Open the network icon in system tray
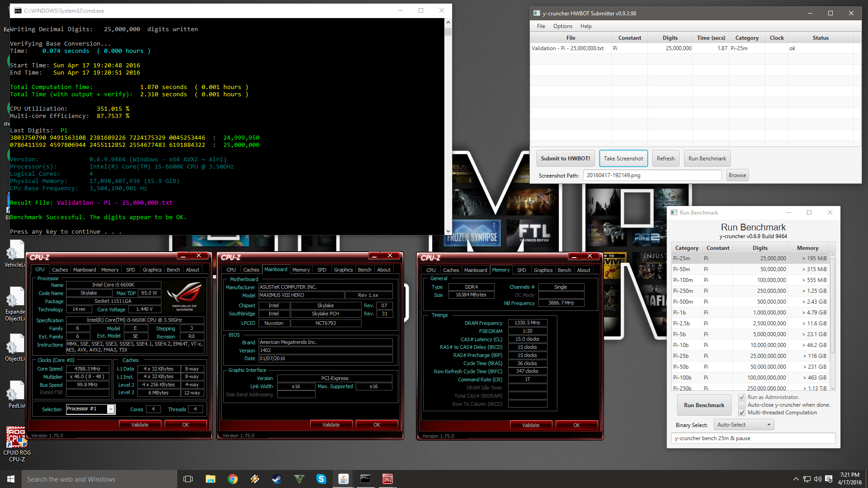This screenshot has width=868, height=488. pos(807,479)
